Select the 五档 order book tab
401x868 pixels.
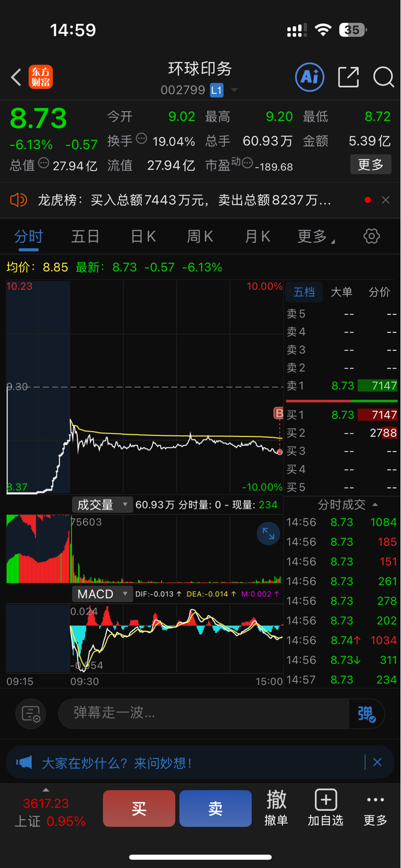304,292
